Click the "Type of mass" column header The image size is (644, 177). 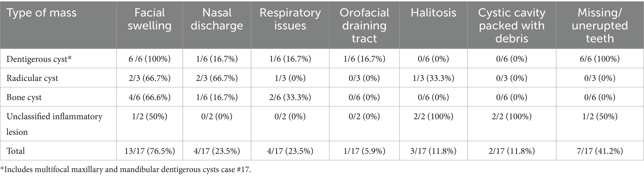[41, 13]
